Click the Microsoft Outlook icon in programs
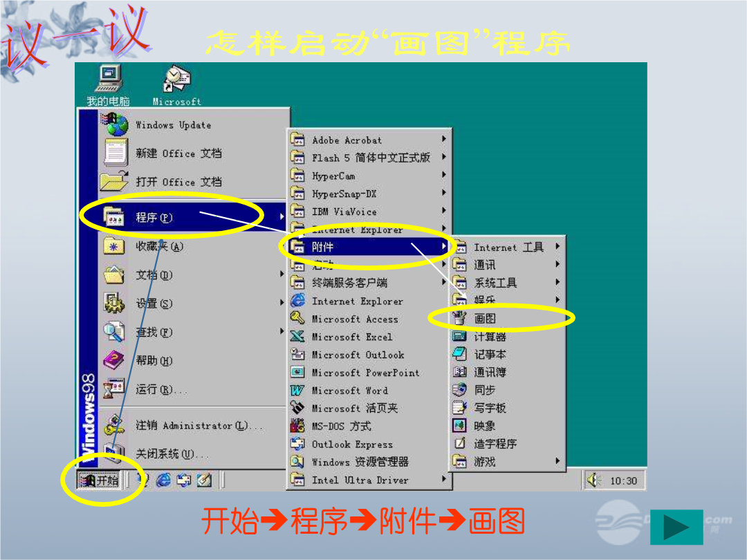 coord(297,354)
